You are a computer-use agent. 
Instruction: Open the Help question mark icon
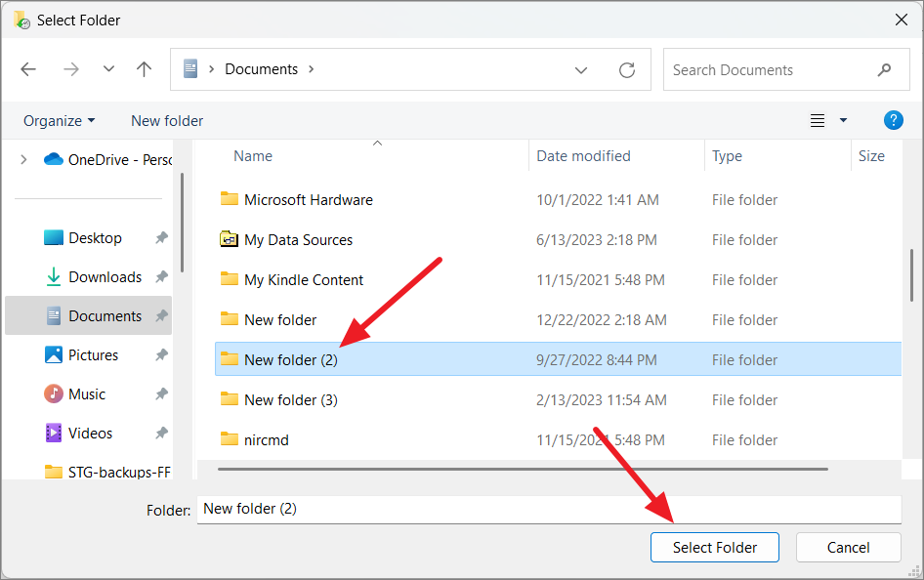pyautogui.click(x=894, y=120)
